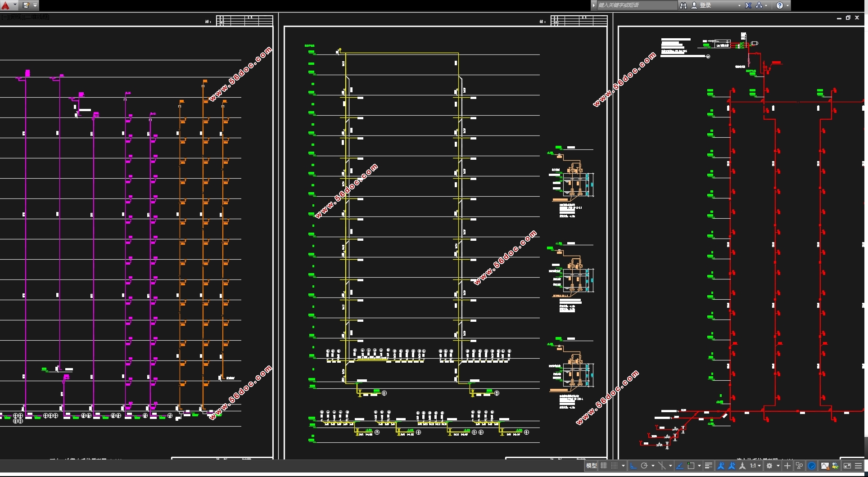The image size is (868, 477).
Task: Click the system variable monitor icon
Action: point(836,466)
